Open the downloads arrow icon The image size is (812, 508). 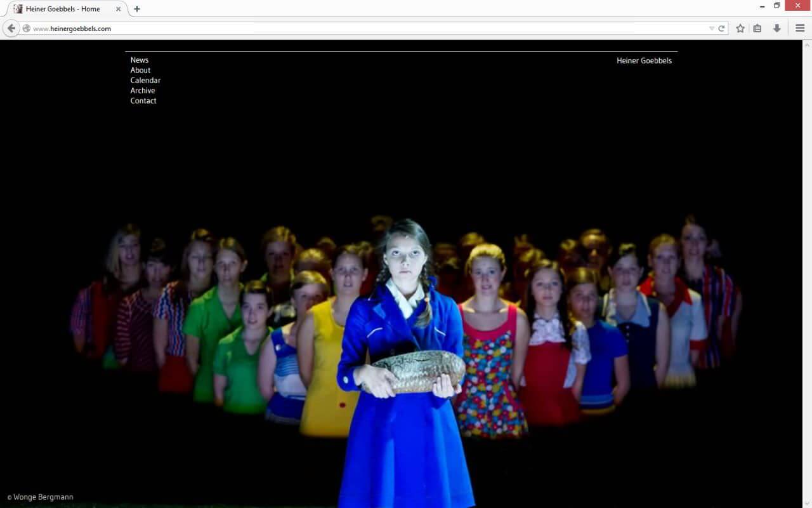point(776,29)
